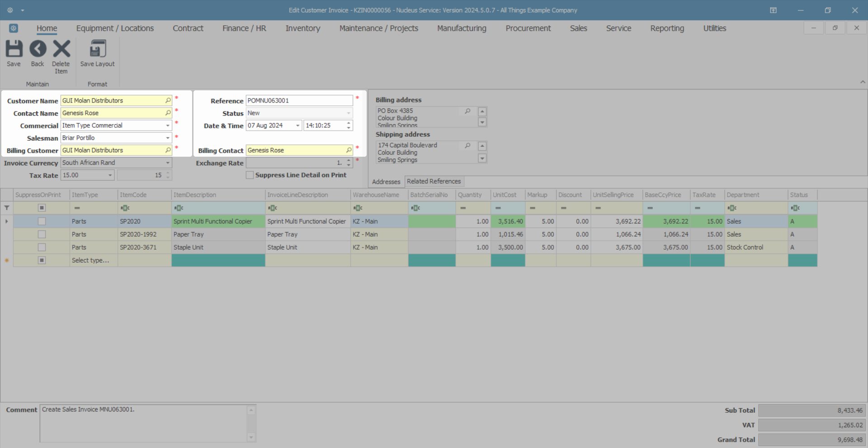Toggle Suppress Line Detail on Print
The image size is (868, 448).
pyautogui.click(x=250, y=175)
